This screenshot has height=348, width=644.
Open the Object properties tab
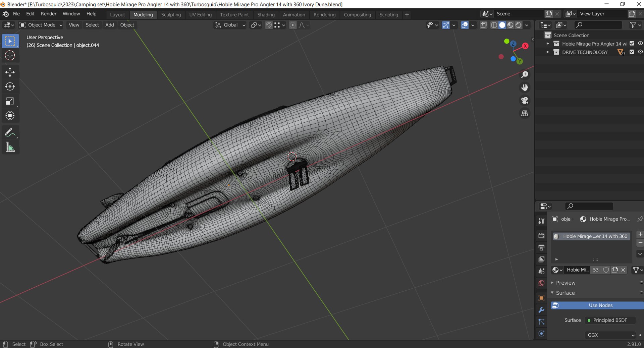541,298
